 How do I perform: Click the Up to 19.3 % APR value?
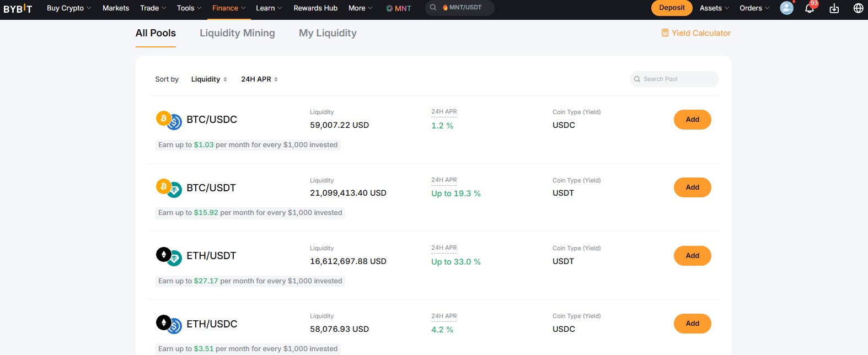tap(456, 193)
